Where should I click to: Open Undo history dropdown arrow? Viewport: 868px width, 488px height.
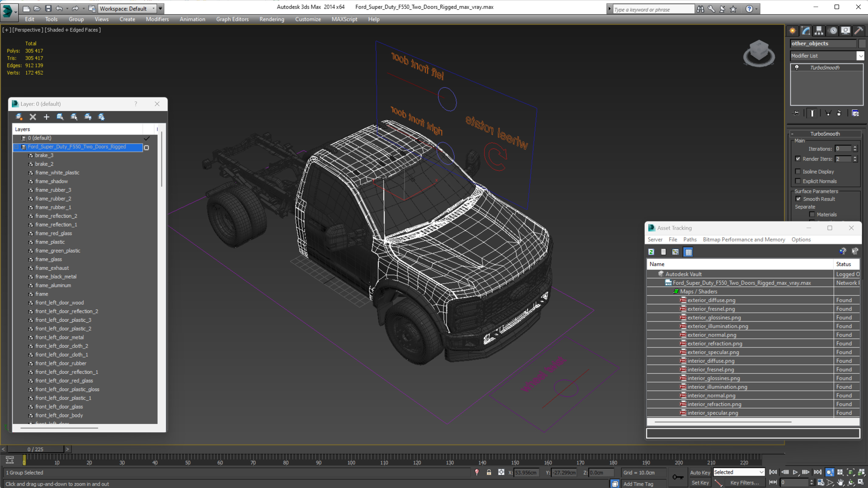coord(67,9)
